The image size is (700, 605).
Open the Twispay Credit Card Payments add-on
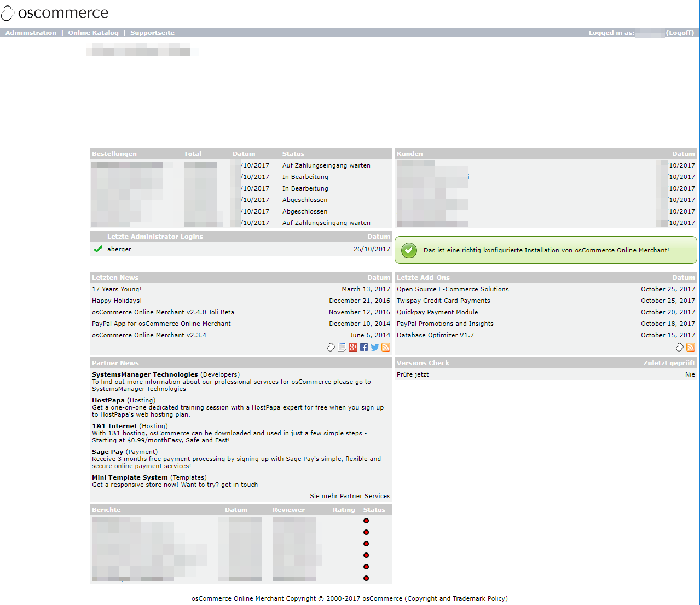point(443,301)
